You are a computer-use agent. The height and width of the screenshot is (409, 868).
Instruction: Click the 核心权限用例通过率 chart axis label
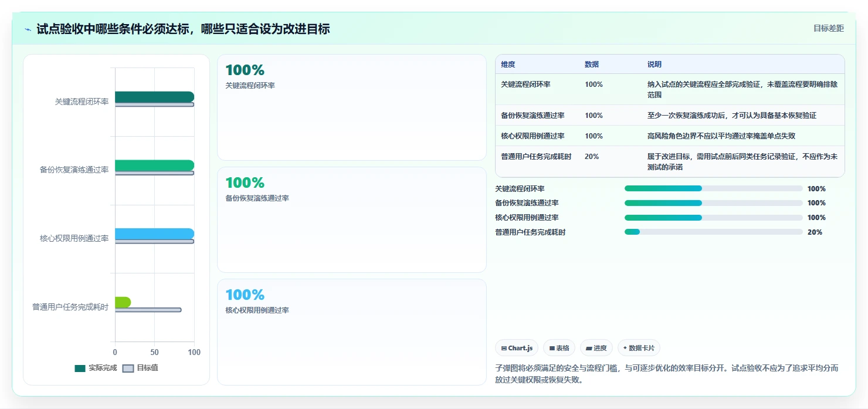[74, 238]
